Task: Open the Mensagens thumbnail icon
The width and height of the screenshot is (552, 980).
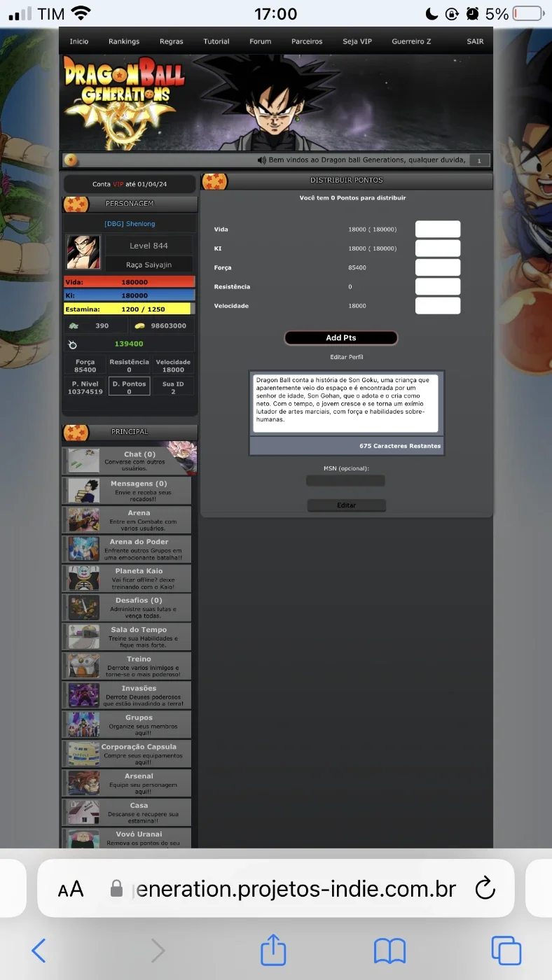Action: pyautogui.click(x=83, y=490)
